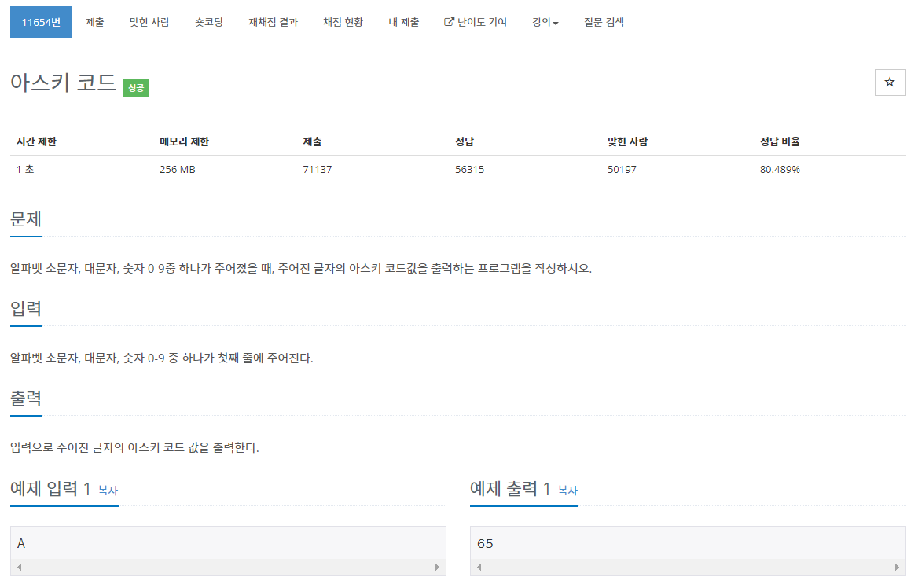Copy 예제 입력 1 with 복사 link
The width and height of the screenshot is (918, 588).
(108, 491)
